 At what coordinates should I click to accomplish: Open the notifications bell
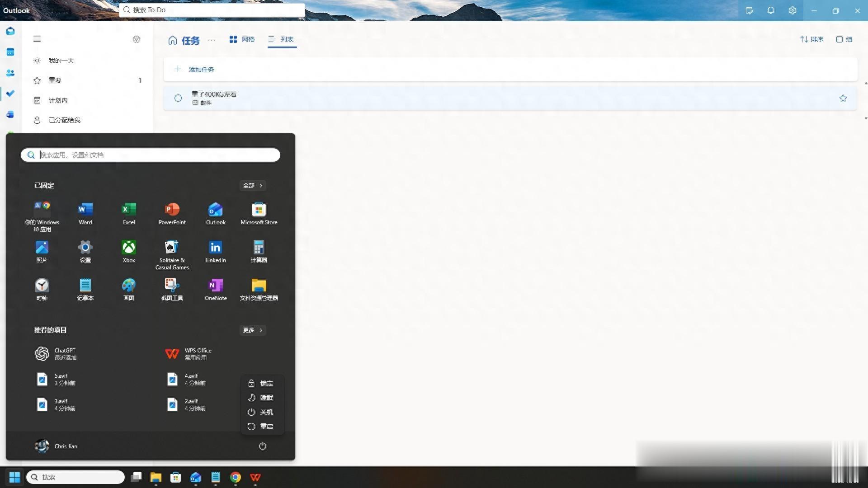point(771,10)
